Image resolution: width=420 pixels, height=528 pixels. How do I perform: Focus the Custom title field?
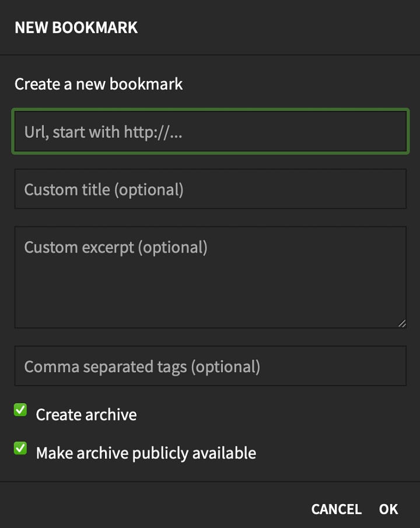click(211, 189)
